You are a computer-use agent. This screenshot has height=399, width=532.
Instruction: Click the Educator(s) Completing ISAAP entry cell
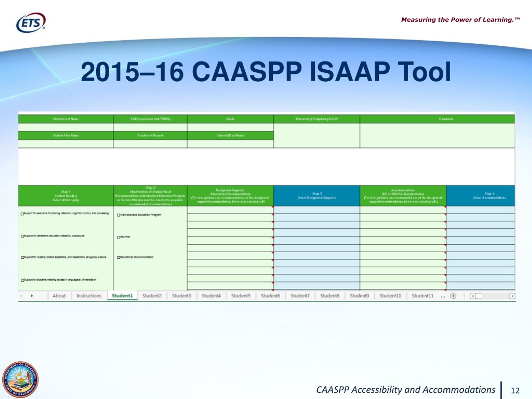[x=317, y=136]
